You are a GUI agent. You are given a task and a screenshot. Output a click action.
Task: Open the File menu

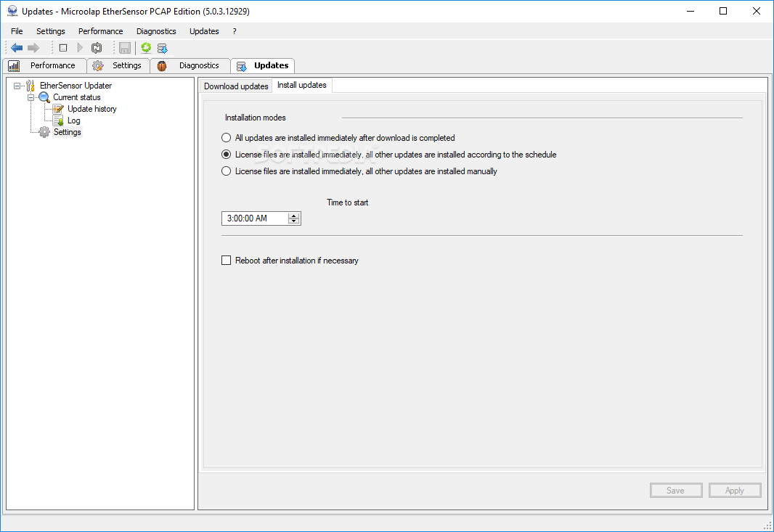click(x=17, y=31)
